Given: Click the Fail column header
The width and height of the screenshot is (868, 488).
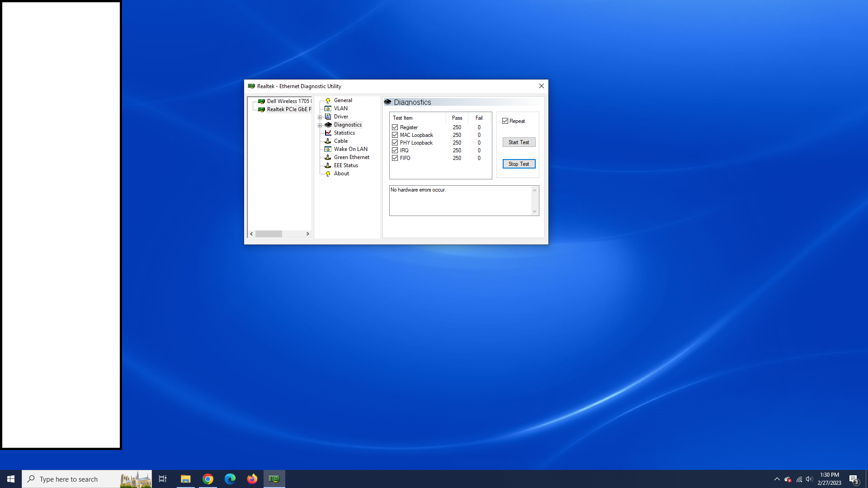Looking at the screenshot, I should pos(479,118).
